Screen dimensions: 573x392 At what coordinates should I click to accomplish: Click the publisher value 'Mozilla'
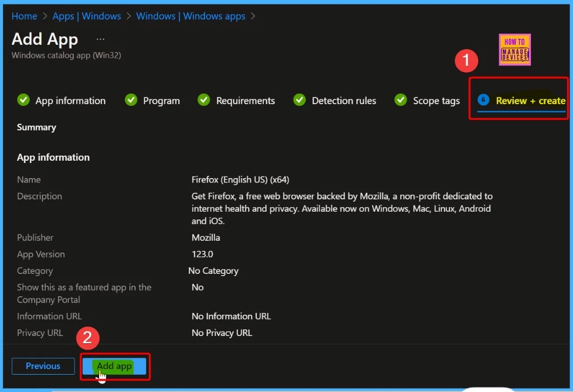[x=206, y=237]
